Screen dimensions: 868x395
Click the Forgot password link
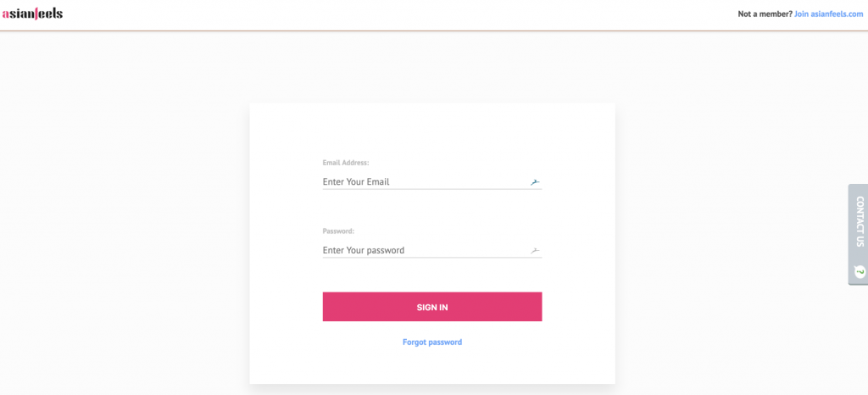(432, 342)
